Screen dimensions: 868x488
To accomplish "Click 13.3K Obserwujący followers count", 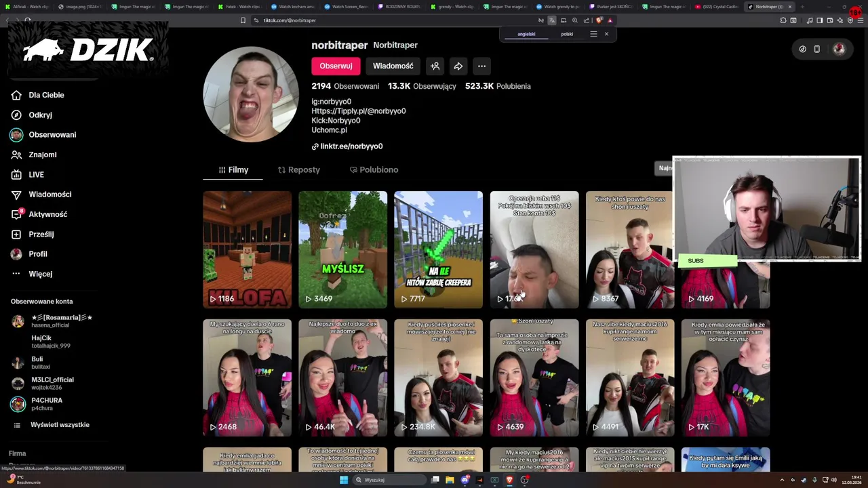I will pyautogui.click(x=422, y=86).
